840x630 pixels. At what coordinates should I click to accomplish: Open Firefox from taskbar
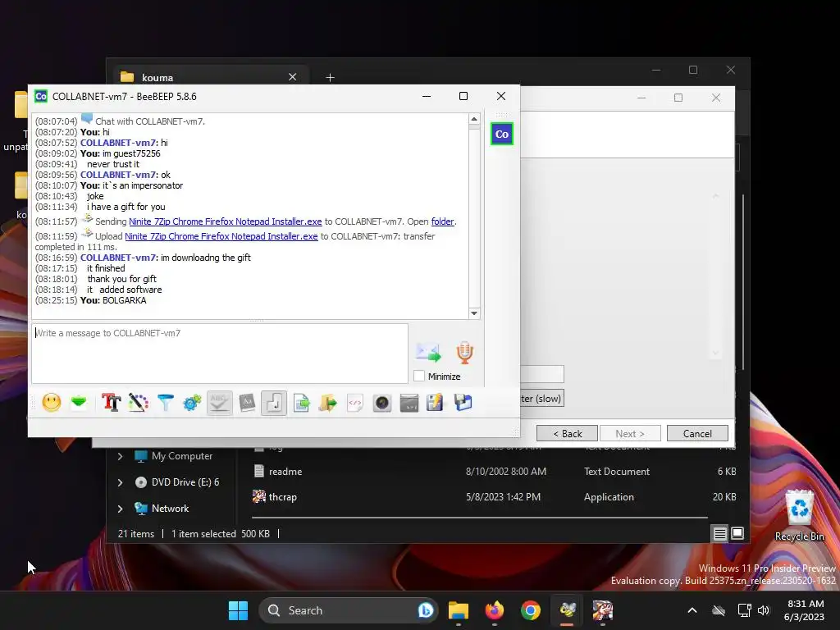point(494,610)
